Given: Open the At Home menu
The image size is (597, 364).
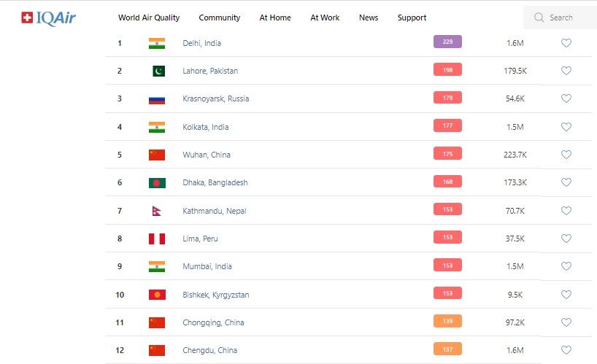Looking at the screenshot, I should pos(275,18).
